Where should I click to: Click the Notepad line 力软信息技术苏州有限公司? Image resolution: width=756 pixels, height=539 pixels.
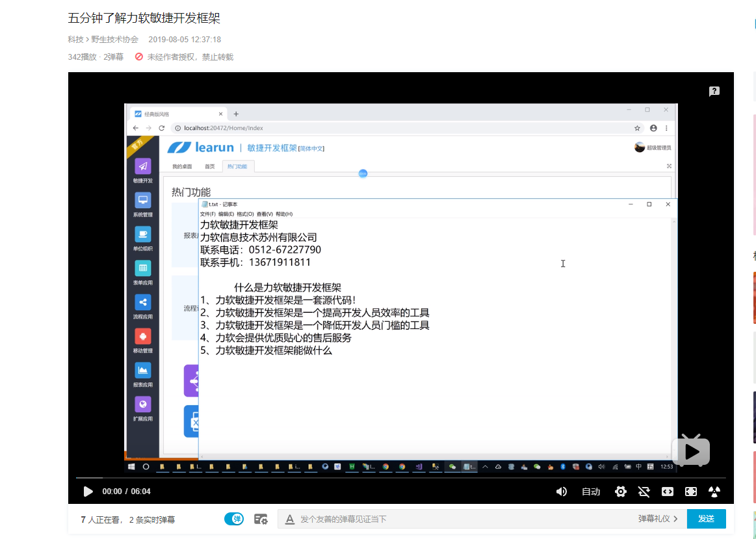click(259, 237)
